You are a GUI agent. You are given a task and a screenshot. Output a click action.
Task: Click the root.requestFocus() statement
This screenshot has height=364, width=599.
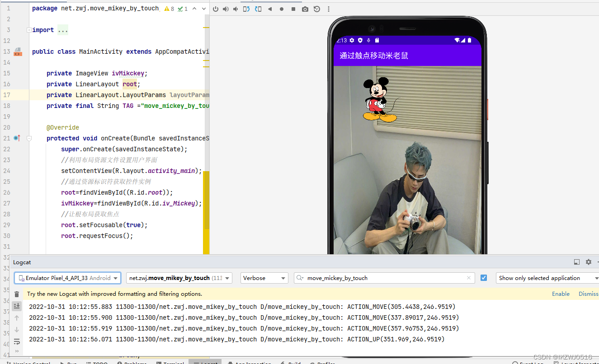coord(97,236)
